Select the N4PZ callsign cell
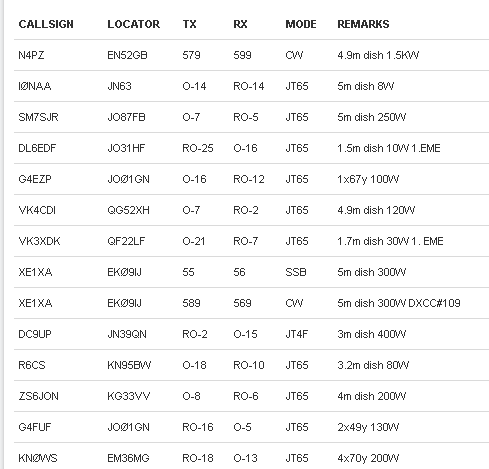Image resolution: width=489 pixels, height=469 pixels. [x=31, y=55]
